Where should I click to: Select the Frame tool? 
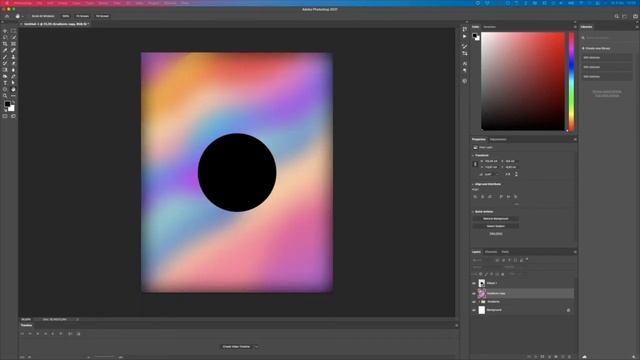13,44
